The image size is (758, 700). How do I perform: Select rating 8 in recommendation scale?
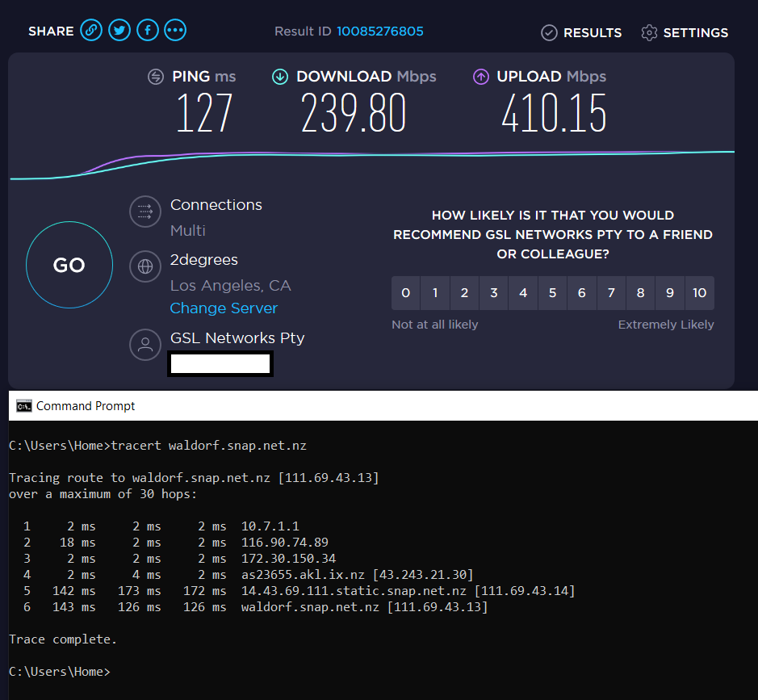pyautogui.click(x=640, y=293)
